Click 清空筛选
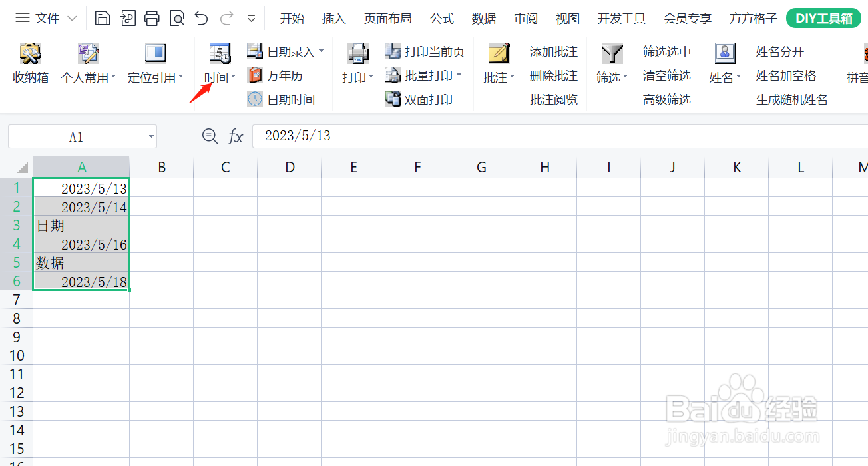 (667, 75)
